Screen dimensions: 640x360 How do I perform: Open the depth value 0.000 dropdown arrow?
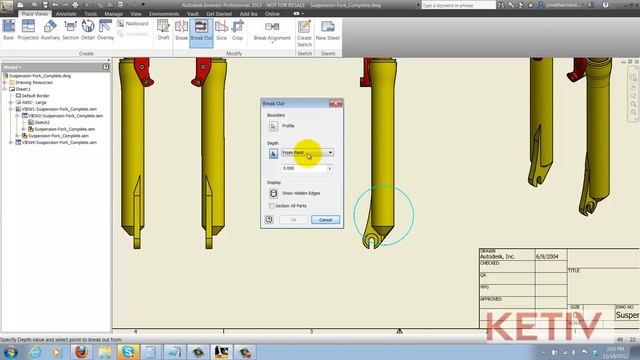click(x=330, y=169)
